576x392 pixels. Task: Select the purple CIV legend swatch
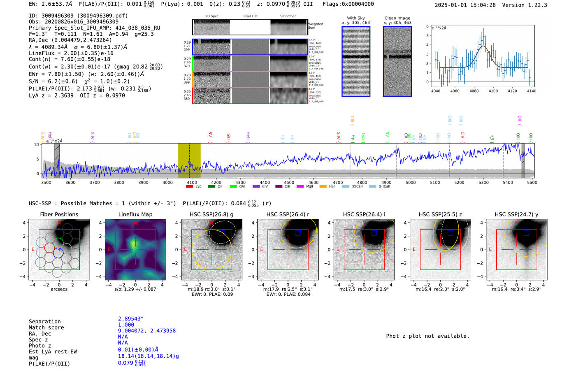(256, 186)
